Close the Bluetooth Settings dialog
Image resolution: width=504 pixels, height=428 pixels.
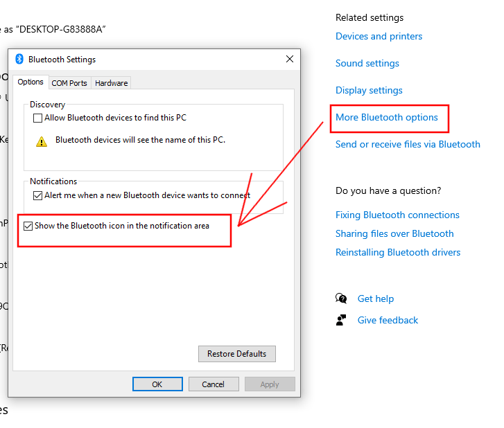point(290,59)
